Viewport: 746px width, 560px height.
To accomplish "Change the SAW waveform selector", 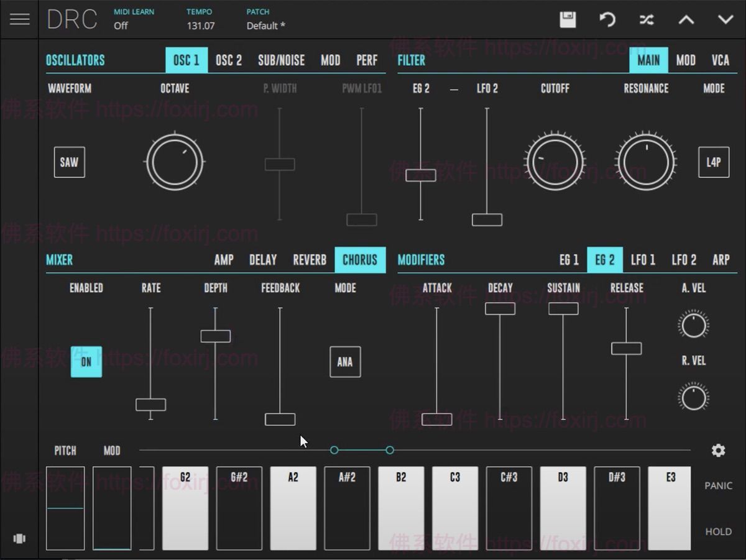I will pos(69,162).
